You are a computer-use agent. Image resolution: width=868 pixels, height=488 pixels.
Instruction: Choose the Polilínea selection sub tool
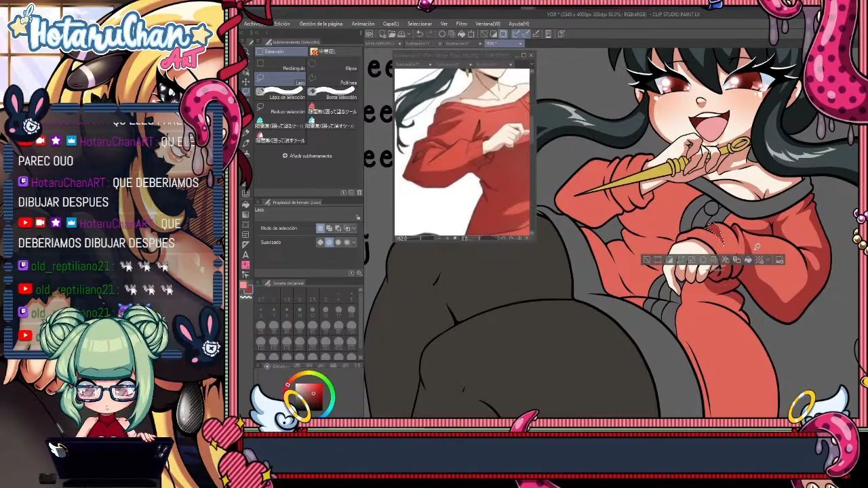333,79
